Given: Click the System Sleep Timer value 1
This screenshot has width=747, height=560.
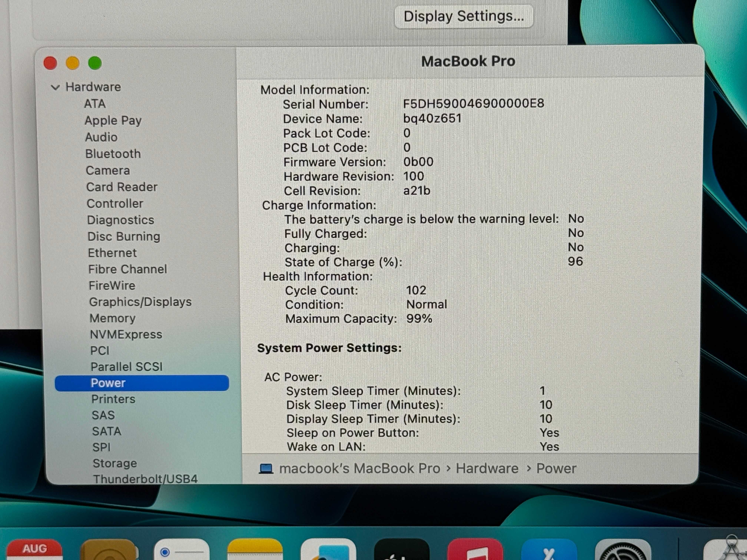Looking at the screenshot, I should pos(542,391).
